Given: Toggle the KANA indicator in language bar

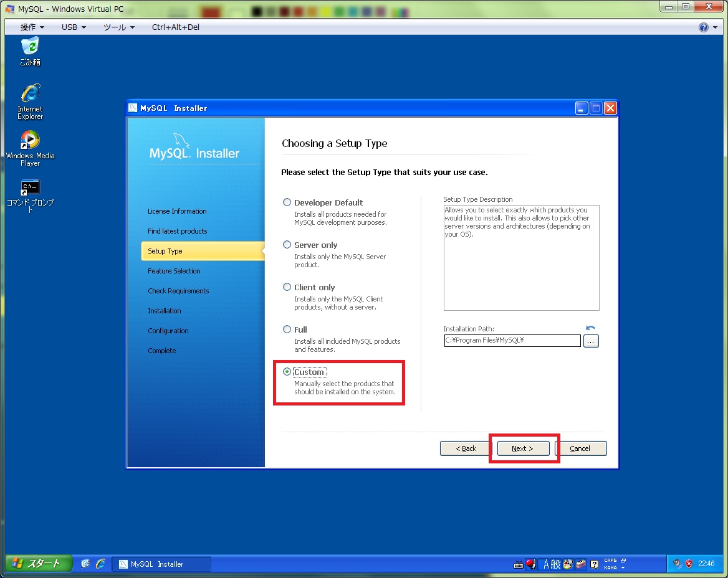Looking at the screenshot, I should pos(610,567).
